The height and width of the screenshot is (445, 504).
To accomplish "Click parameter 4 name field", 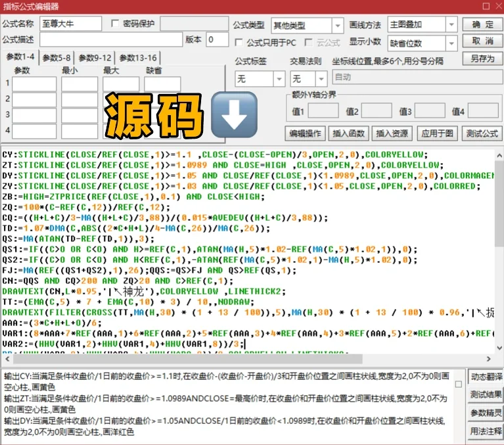I will (x=34, y=131).
